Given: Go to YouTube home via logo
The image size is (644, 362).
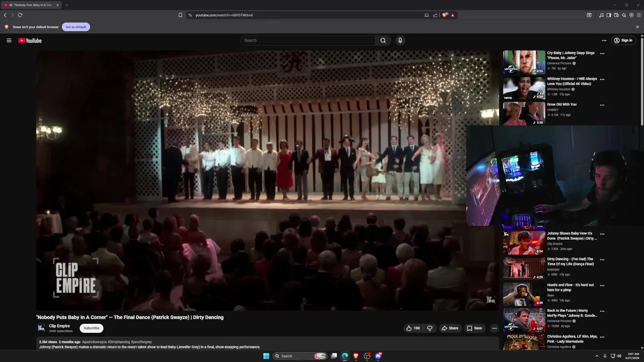Looking at the screenshot, I should click(x=30, y=40).
